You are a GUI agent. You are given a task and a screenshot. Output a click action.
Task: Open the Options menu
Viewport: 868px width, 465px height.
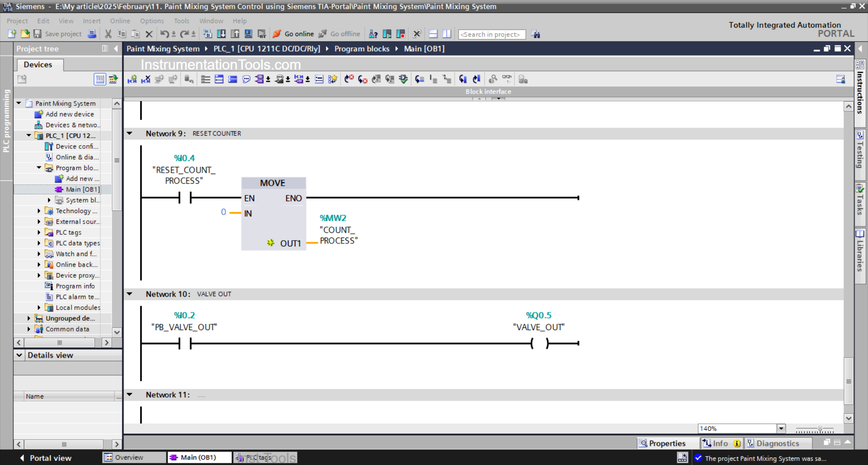pos(151,21)
